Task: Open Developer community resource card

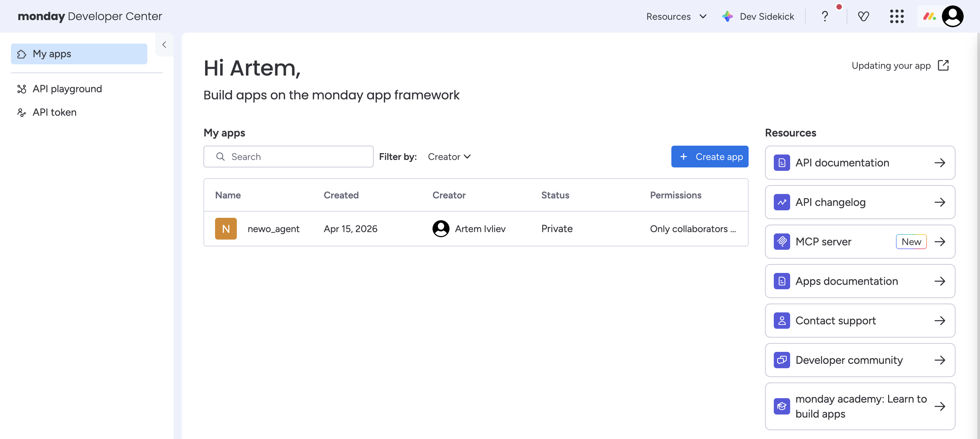Action: tap(860, 360)
